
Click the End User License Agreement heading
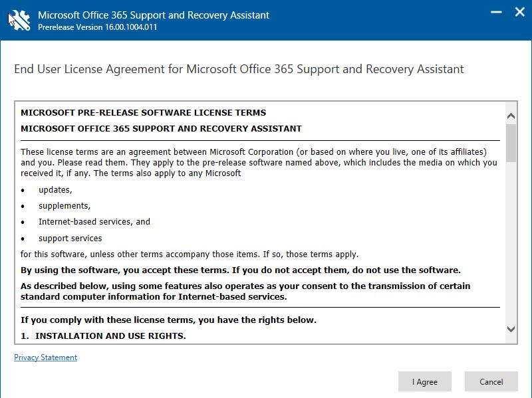[x=239, y=69]
